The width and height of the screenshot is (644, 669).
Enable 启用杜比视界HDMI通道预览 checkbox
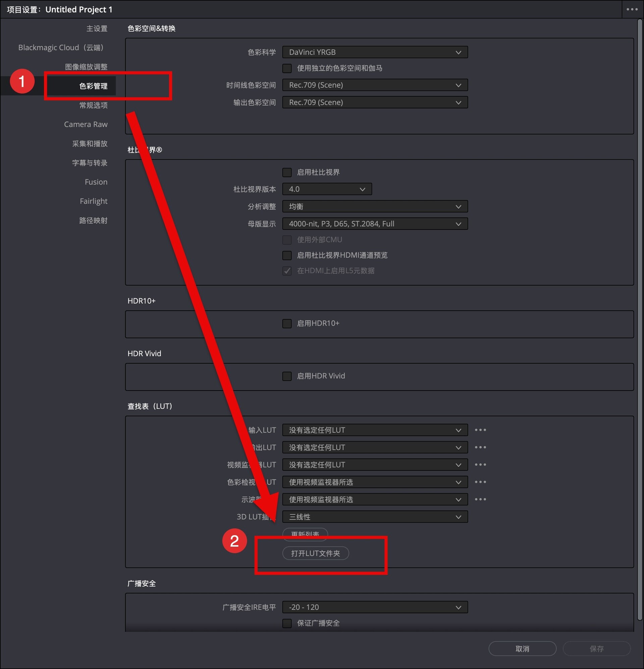pos(287,255)
